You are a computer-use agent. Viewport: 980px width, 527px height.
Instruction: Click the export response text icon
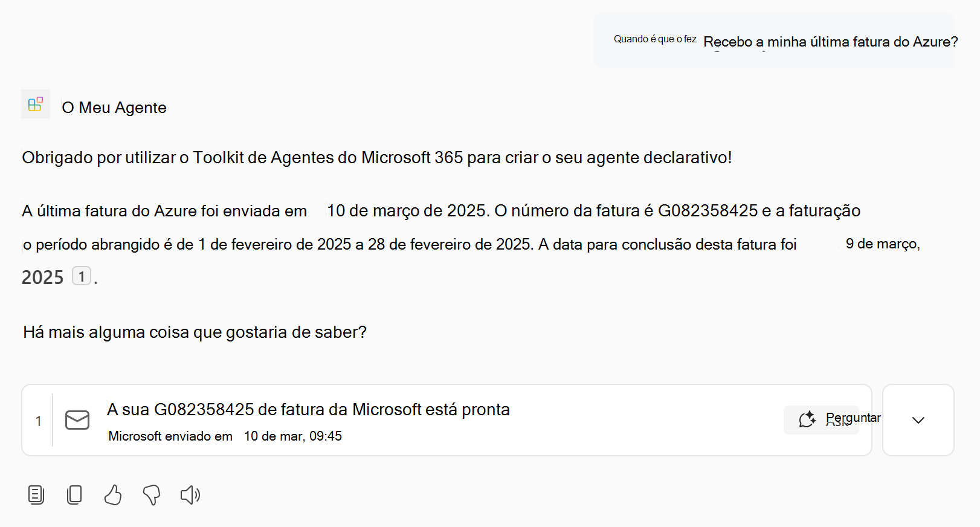pos(36,495)
